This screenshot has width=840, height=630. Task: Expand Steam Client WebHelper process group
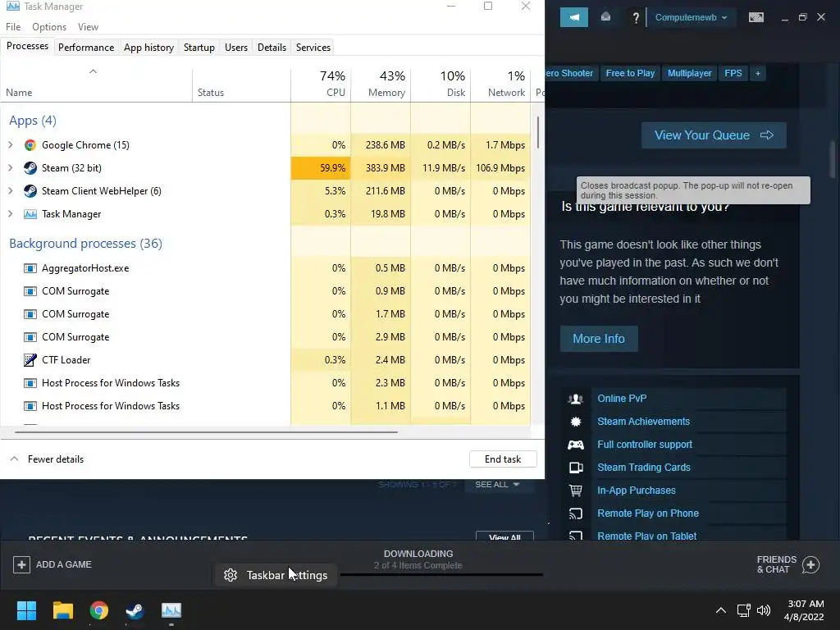(10, 190)
